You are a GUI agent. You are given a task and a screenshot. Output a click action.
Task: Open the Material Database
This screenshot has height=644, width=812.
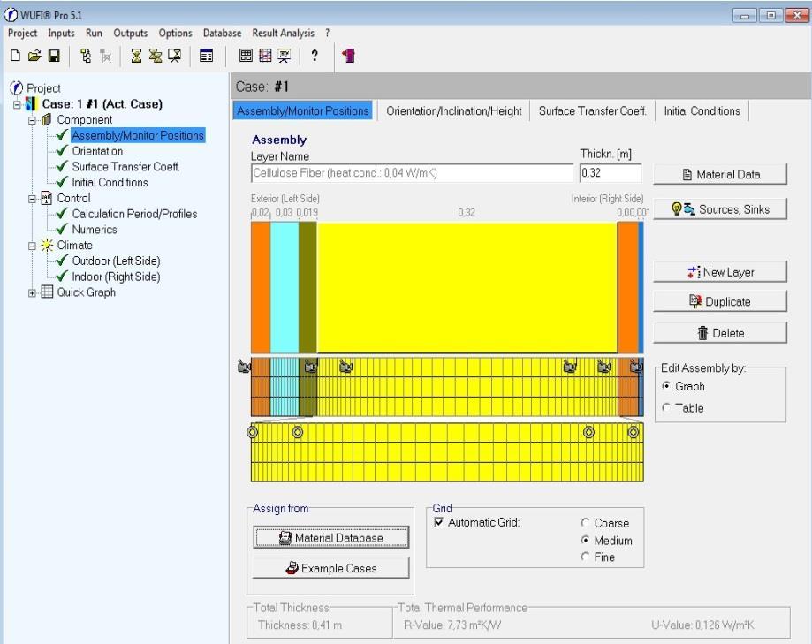331,537
